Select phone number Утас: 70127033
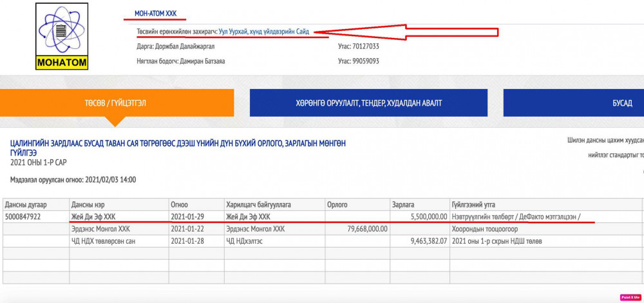The height and width of the screenshot is (303, 644). click(x=358, y=46)
